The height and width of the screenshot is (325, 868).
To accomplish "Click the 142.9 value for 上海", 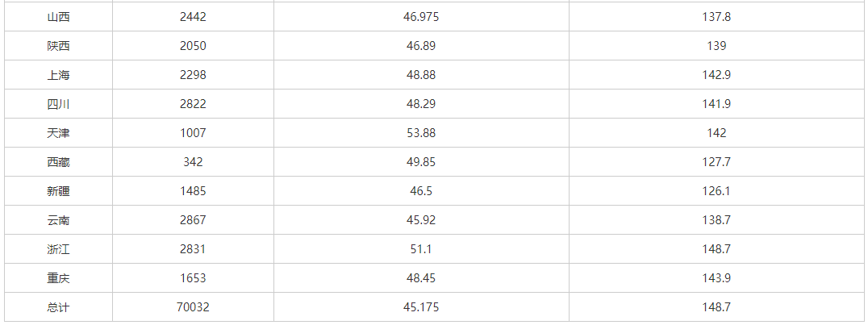I will (716, 75).
